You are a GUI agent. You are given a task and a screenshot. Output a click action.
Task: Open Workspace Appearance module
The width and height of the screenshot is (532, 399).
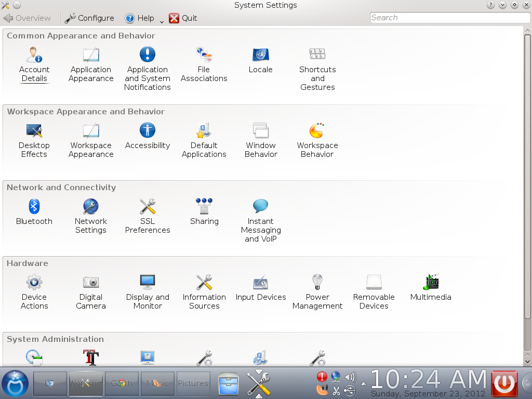click(x=91, y=140)
